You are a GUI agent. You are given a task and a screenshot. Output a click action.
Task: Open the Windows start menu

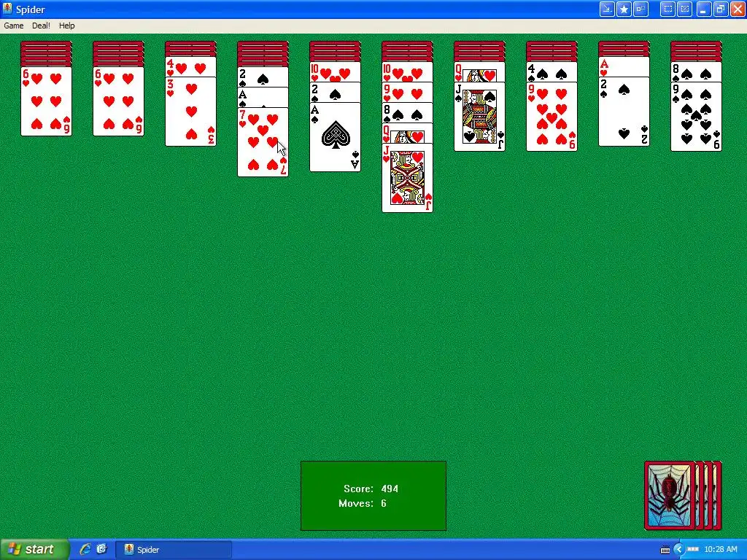tap(34, 550)
